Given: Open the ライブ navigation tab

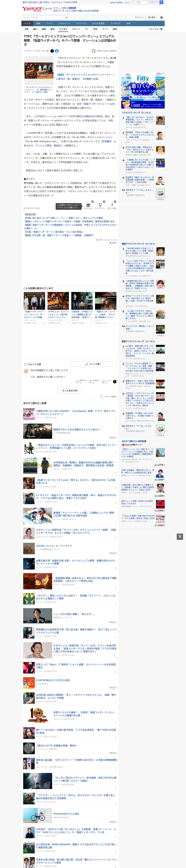Looking at the screenshot, I should point(49,24).
